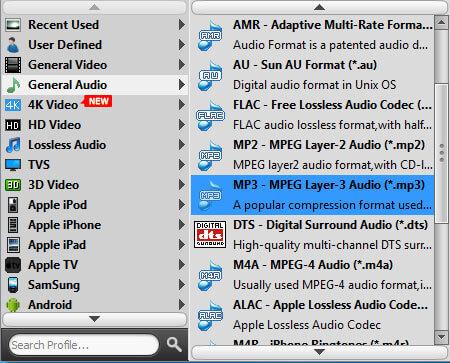Viewport: 450px width, 363px height.
Task: Click 'AMR - Adaptive Multi-Rate Forma...' title
Action: (333, 25)
